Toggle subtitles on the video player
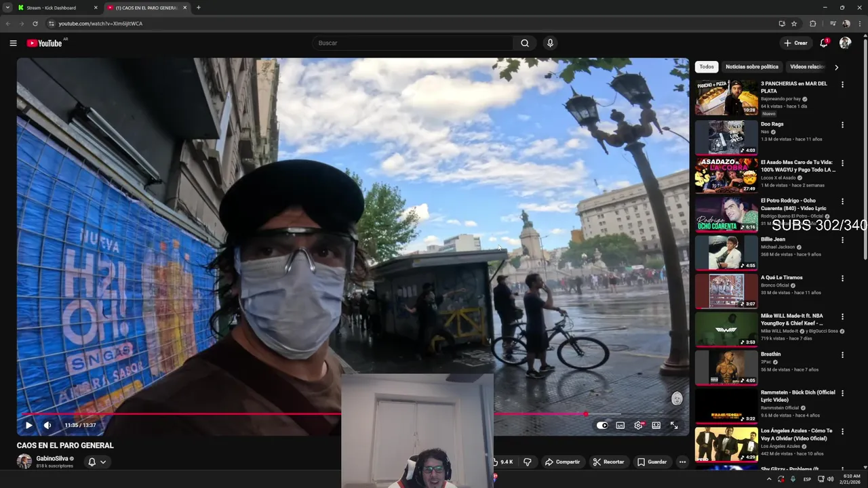 coord(620,425)
